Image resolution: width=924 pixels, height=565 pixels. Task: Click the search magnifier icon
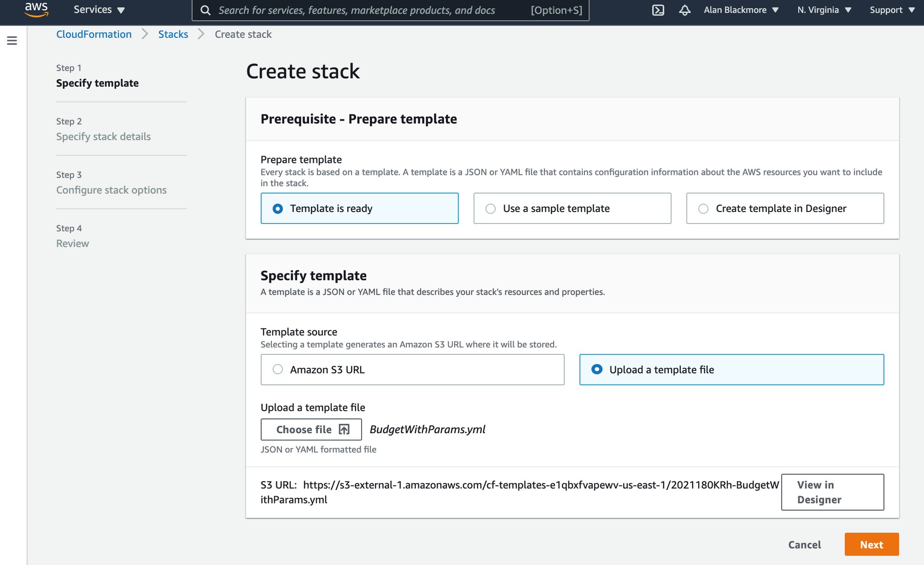tap(205, 10)
